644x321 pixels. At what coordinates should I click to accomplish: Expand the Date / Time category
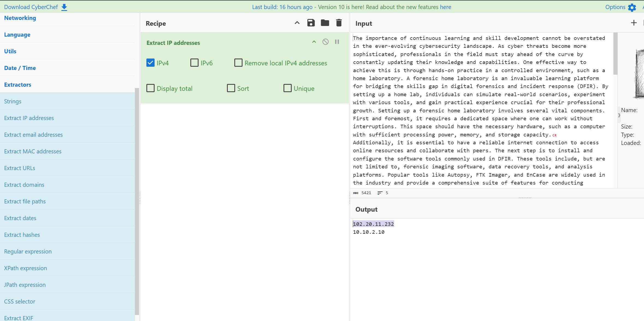67,68
